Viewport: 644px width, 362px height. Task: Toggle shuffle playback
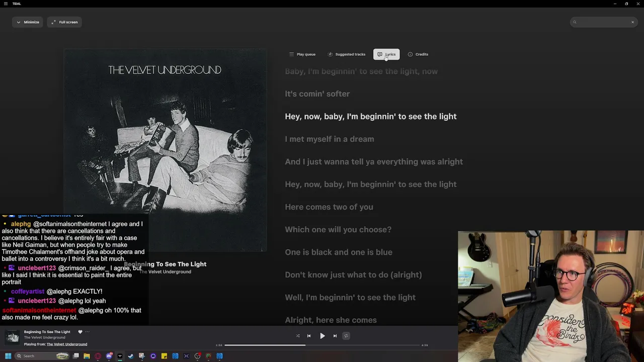(x=298, y=336)
